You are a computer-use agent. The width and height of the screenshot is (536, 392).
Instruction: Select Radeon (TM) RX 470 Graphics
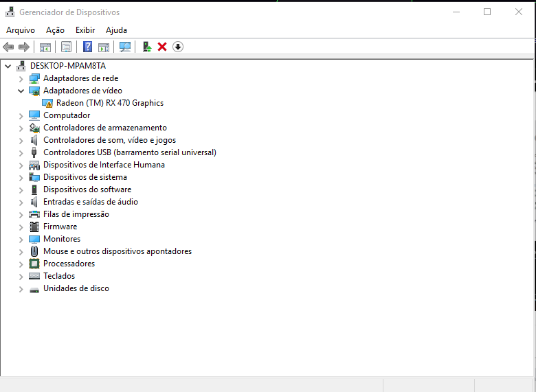click(x=110, y=103)
